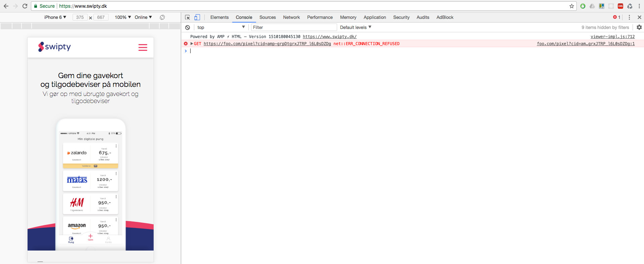Click the red error count badge
Viewport: 644px width, 264px height.
point(617,17)
